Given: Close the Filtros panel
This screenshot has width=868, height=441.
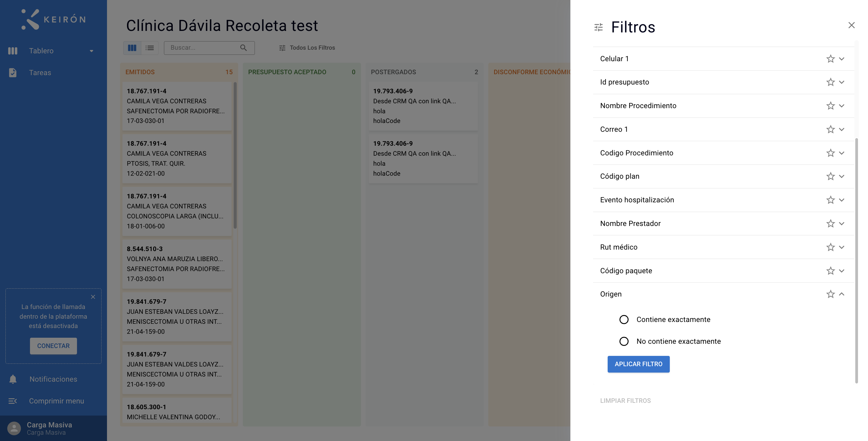Looking at the screenshot, I should (852, 25).
